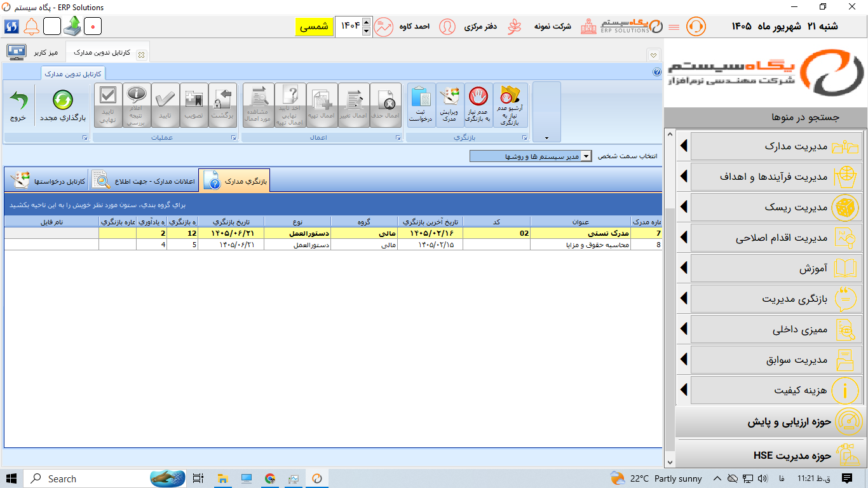Click the ثبت درخواست clipboard icon
The image size is (868, 488).
[x=421, y=105]
